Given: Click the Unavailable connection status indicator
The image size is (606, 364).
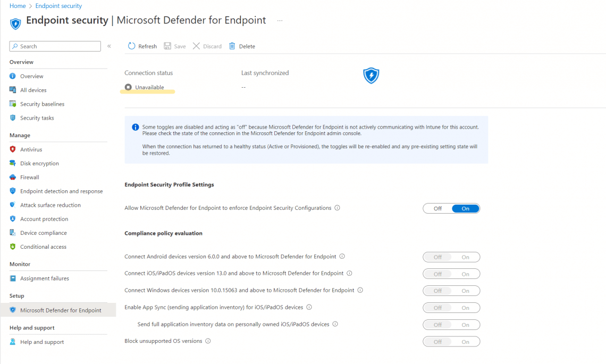Looking at the screenshot, I should (144, 87).
